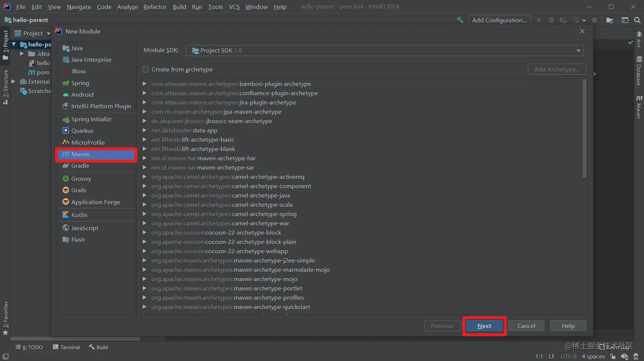Viewport: 644px width, 361px height.
Task: Open the Analyze menu
Action: [x=127, y=7]
